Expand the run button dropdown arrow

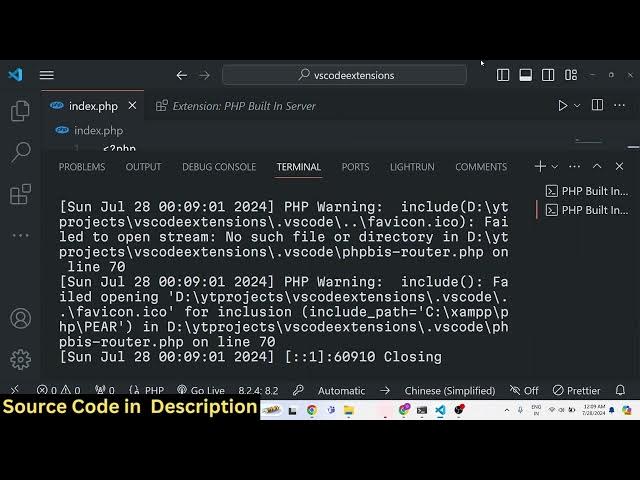point(577,105)
